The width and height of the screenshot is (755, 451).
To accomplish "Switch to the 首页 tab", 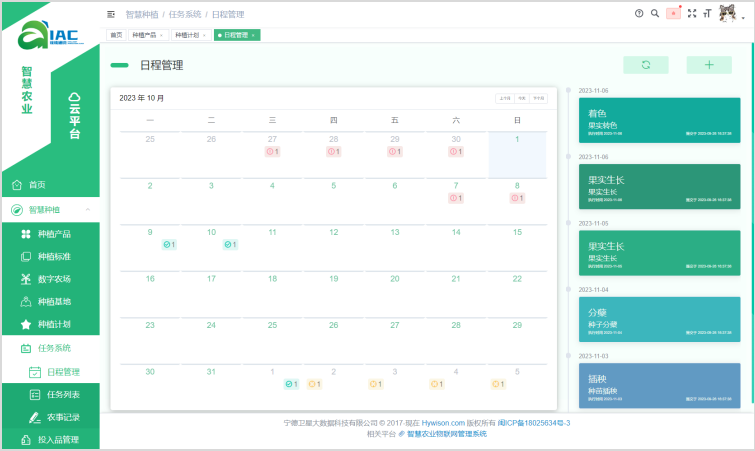I will click(x=116, y=35).
